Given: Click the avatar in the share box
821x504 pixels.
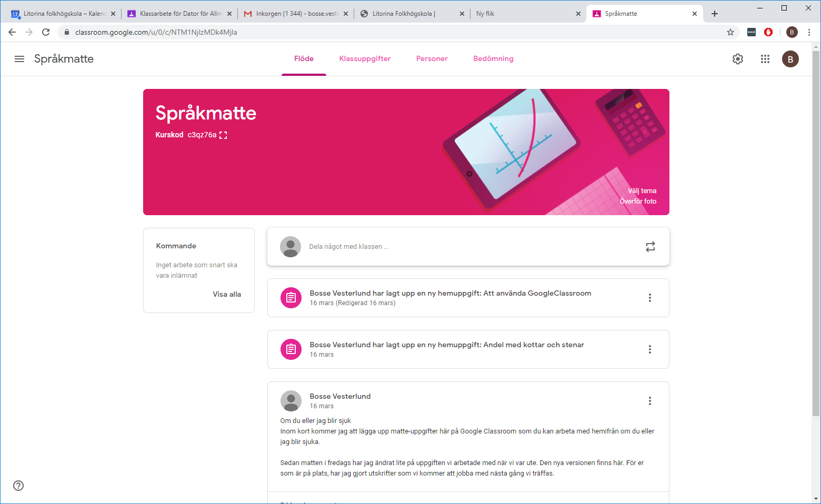Looking at the screenshot, I should coord(291,247).
